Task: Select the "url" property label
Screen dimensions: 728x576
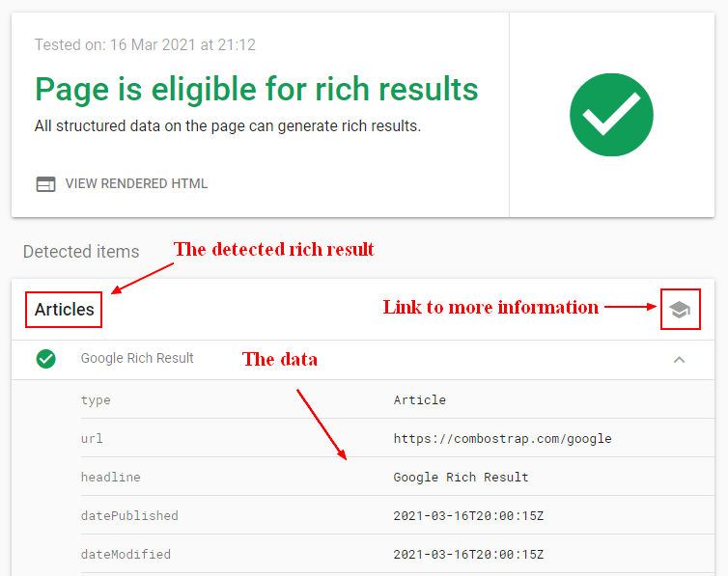Action: tap(92, 438)
